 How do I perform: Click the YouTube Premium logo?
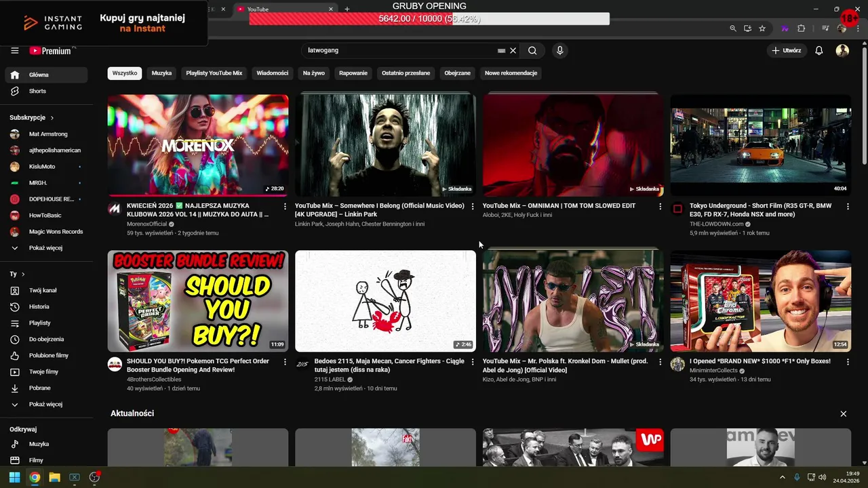click(50, 50)
